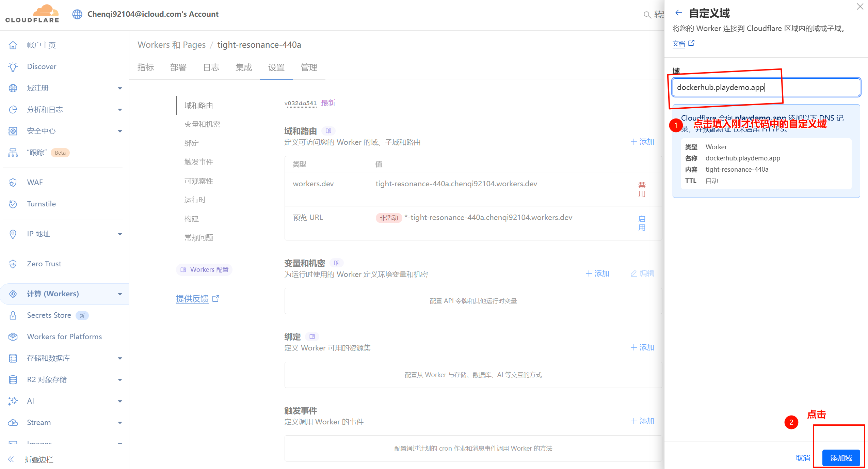Click 添加 in 触发事件 section
Screen dimensions: 868x469
tap(642, 421)
